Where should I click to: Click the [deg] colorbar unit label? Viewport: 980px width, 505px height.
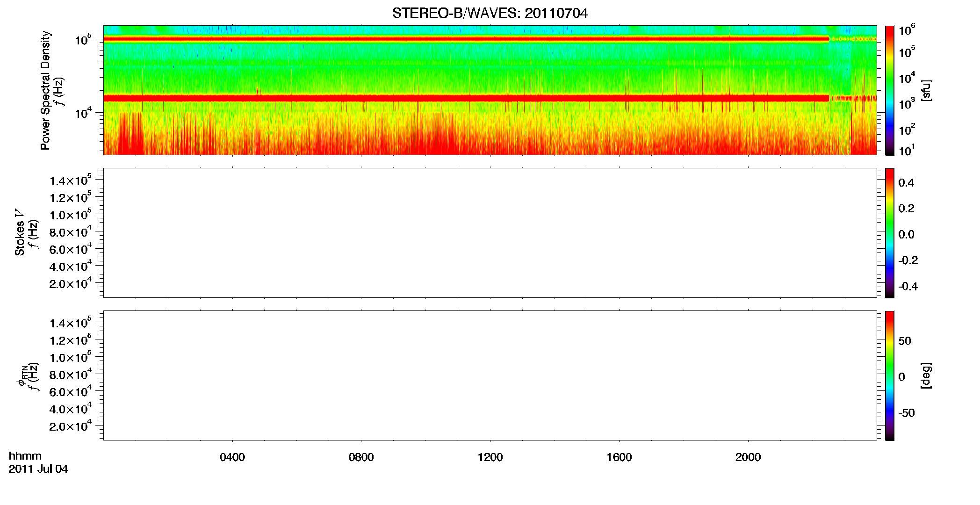coord(926,375)
